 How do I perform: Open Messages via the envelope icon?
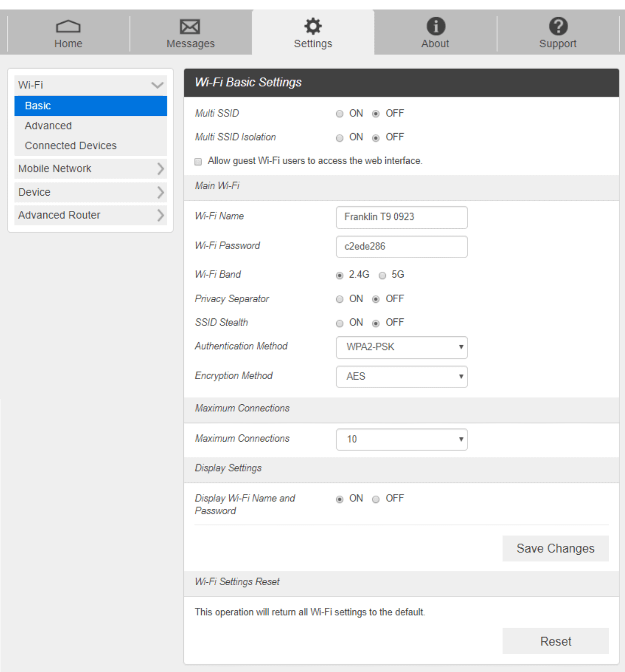pos(190,27)
